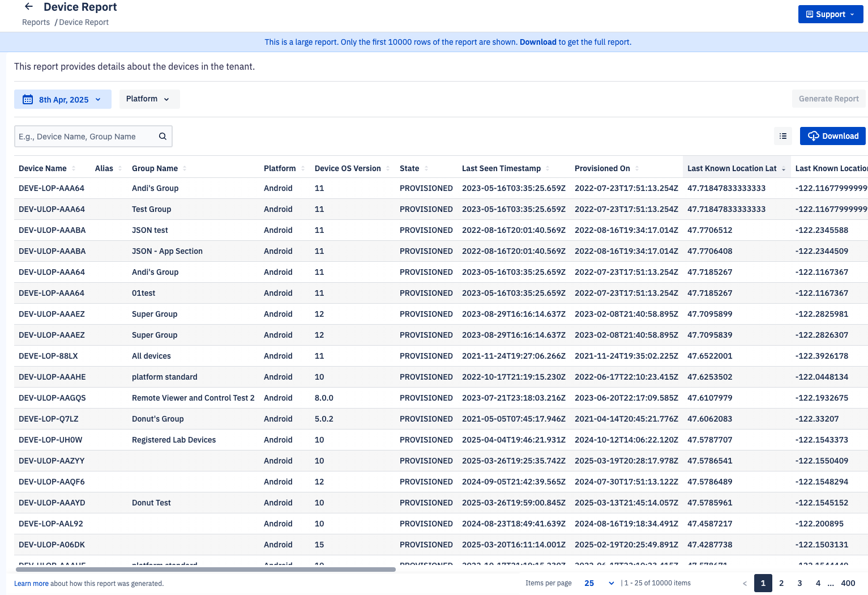Focus the device name search field
This screenshot has height=595, width=868.
point(93,137)
